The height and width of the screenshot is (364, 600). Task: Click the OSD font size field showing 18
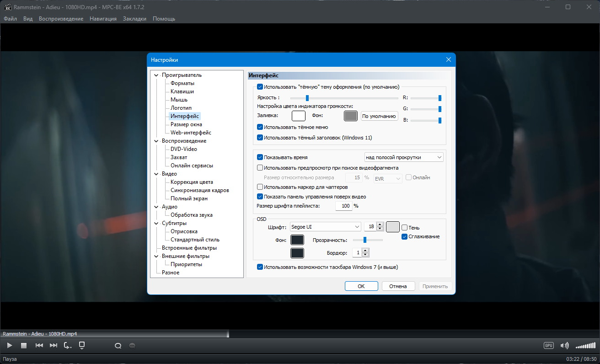pos(370,227)
